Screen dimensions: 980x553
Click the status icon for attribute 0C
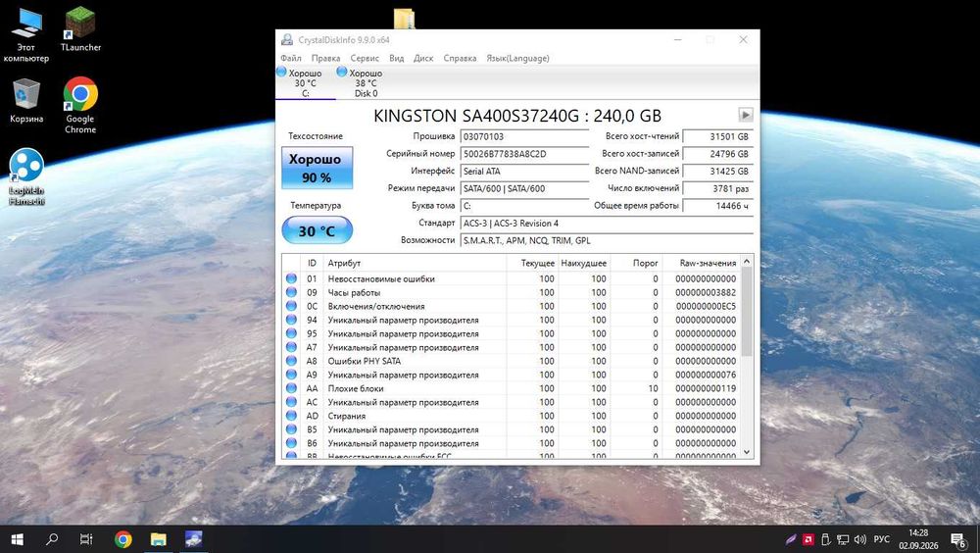coord(291,306)
